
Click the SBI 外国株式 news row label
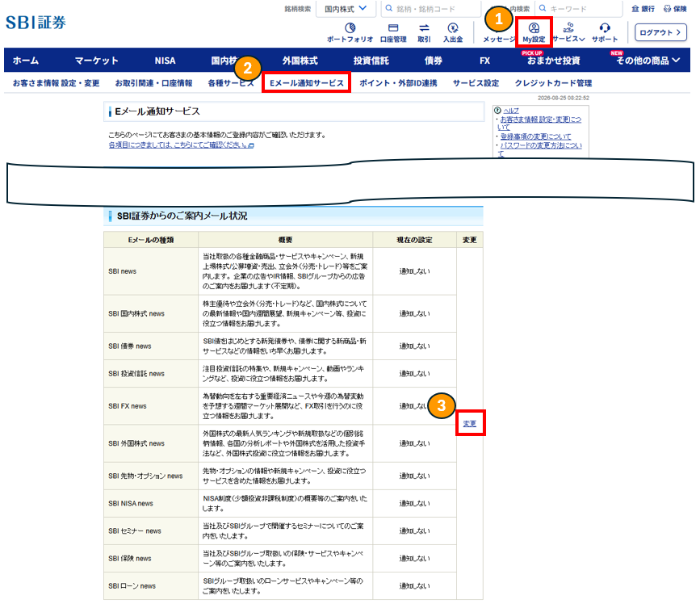coord(136,443)
